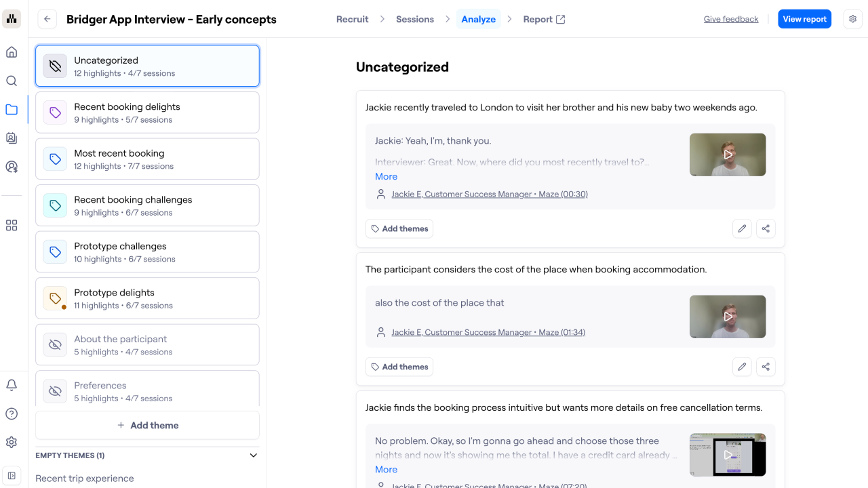This screenshot has width=868, height=488.
Task: Open notifications bell in sidebar
Action: (12, 385)
